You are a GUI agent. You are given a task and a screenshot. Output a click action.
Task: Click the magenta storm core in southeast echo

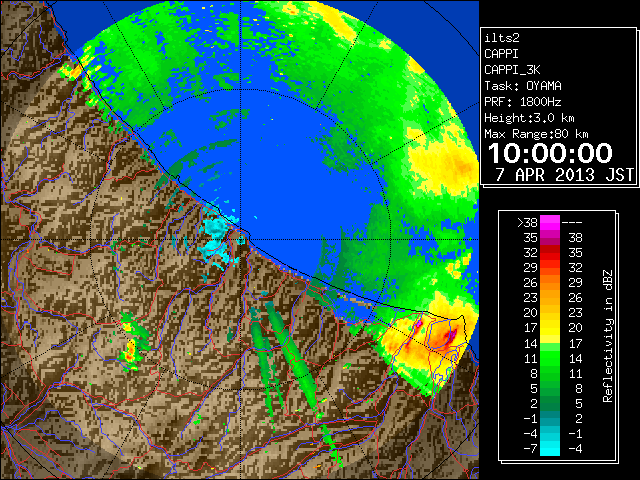pos(452,336)
